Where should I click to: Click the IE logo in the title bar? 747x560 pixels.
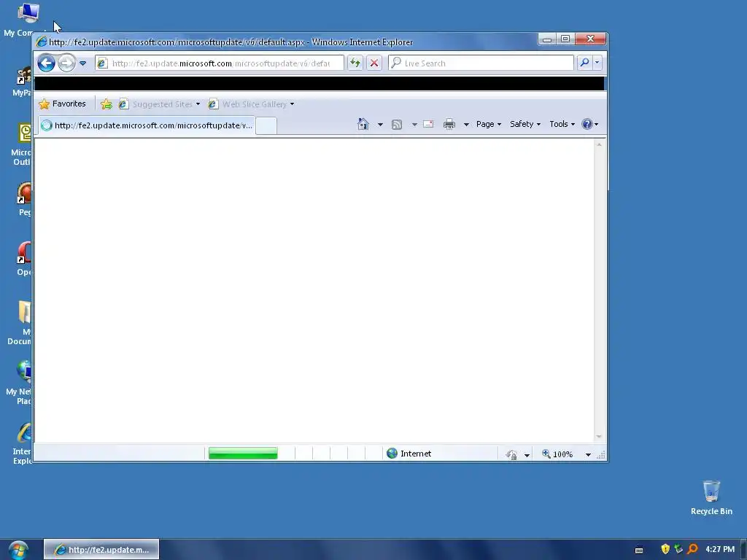coord(42,42)
